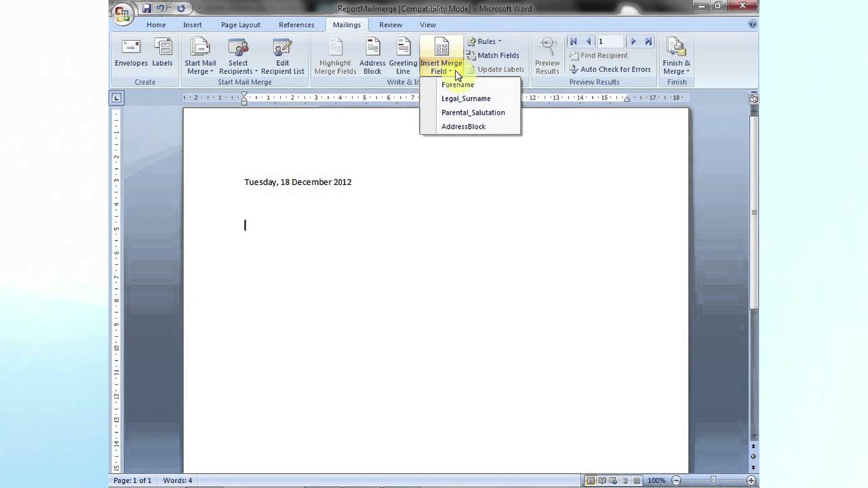The image size is (868, 488).
Task: Switch to Outline view
Action: point(625,481)
